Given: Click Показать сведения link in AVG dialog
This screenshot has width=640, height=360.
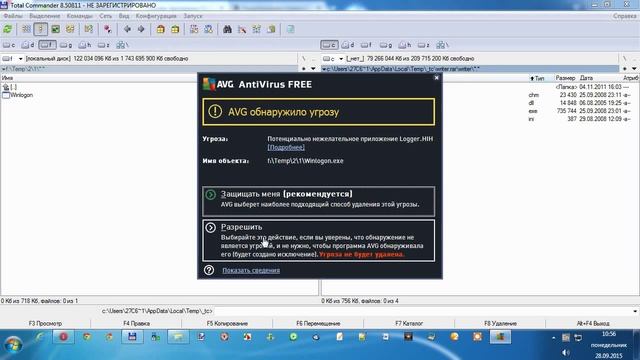Looking at the screenshot, I should click(251, 270).
